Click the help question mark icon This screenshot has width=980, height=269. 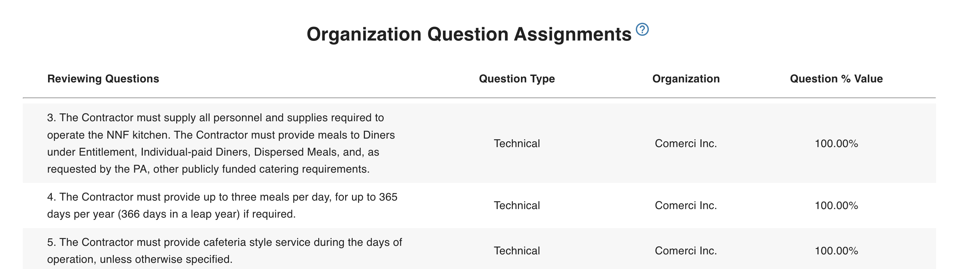point(642,29)
